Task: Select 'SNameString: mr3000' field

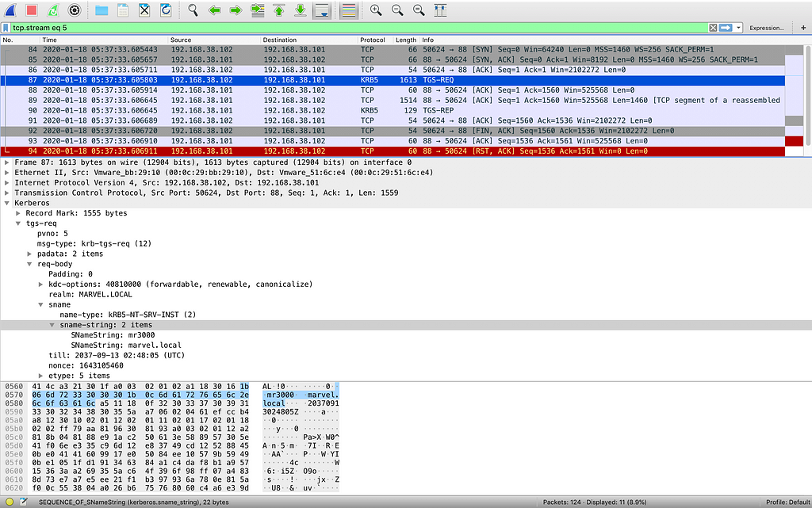Action: 113,335
